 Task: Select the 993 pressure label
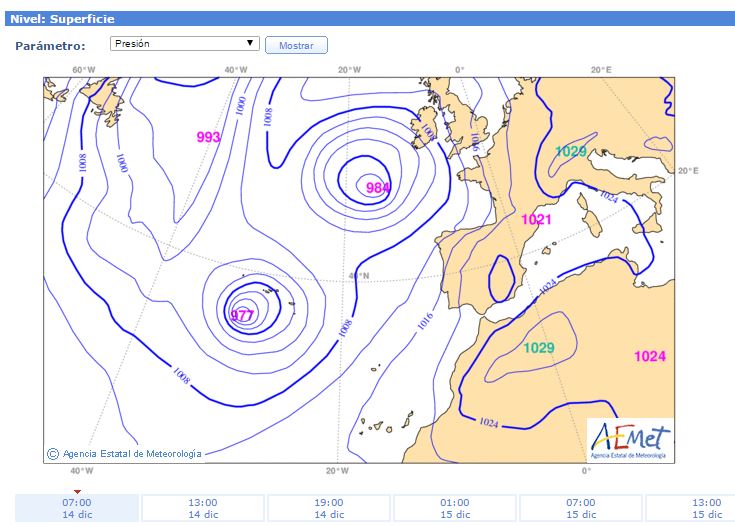click(x=208, y=137)
